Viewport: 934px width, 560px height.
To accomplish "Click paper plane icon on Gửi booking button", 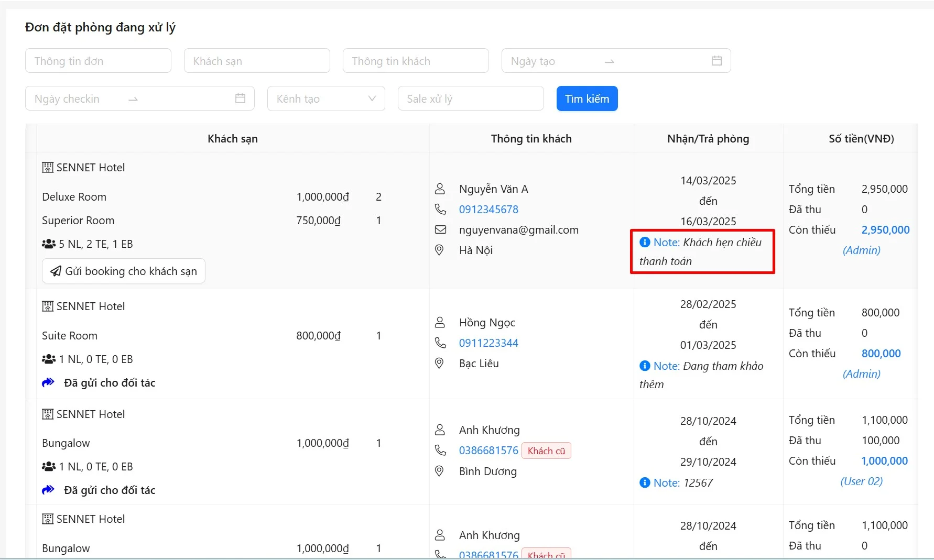I will click(x=56, y=271).
